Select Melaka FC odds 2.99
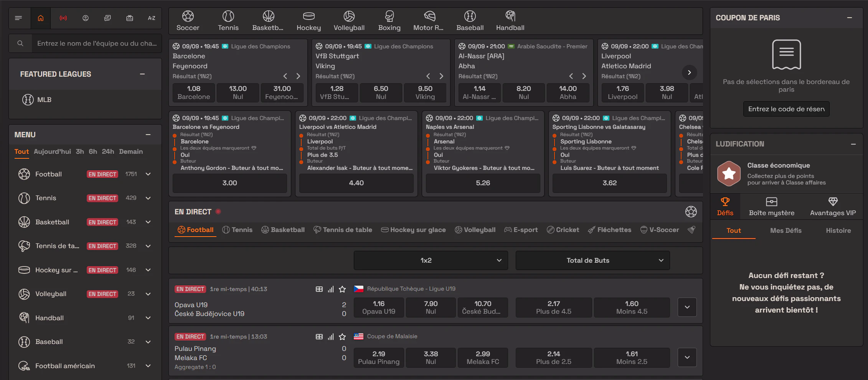This screenshot has height=380, width=868. pyautogui.click(x=483, y=358)
